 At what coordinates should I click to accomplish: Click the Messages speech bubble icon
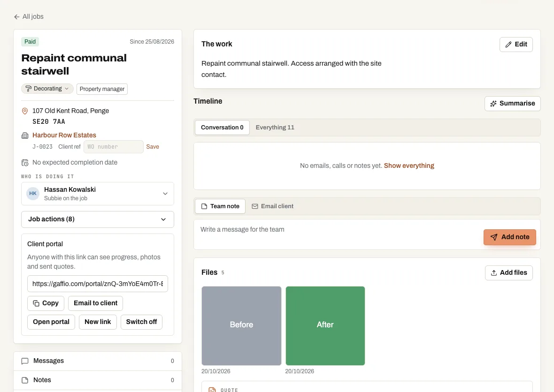(x=25, y=361)
